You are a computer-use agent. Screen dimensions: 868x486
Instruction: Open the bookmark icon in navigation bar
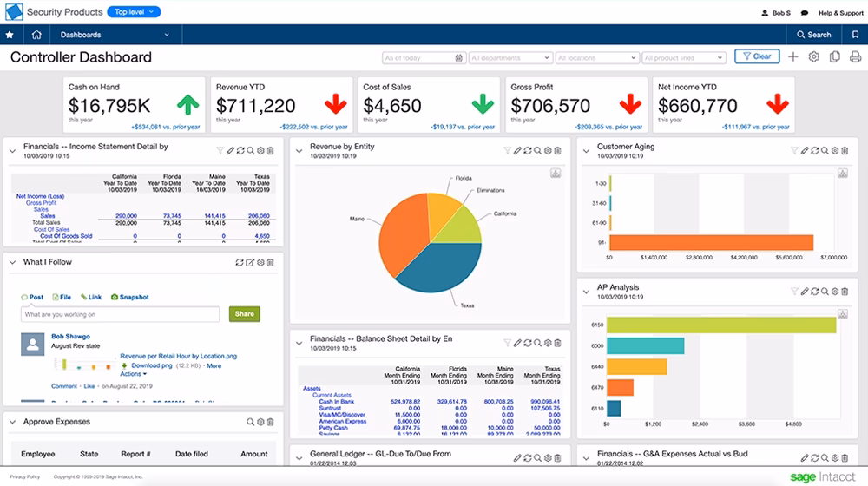click(x=855, y=35)
